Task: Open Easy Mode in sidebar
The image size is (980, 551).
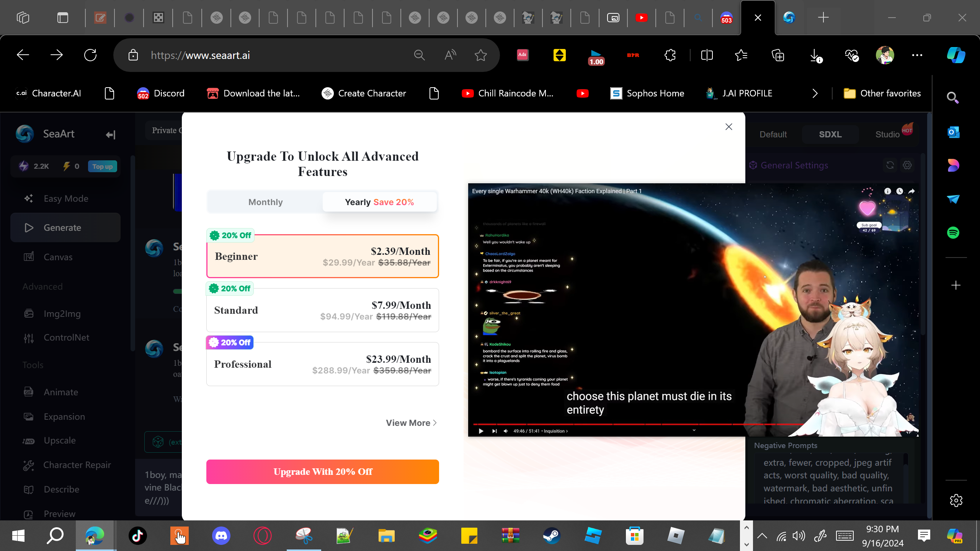Action: [x=65, y=198]
